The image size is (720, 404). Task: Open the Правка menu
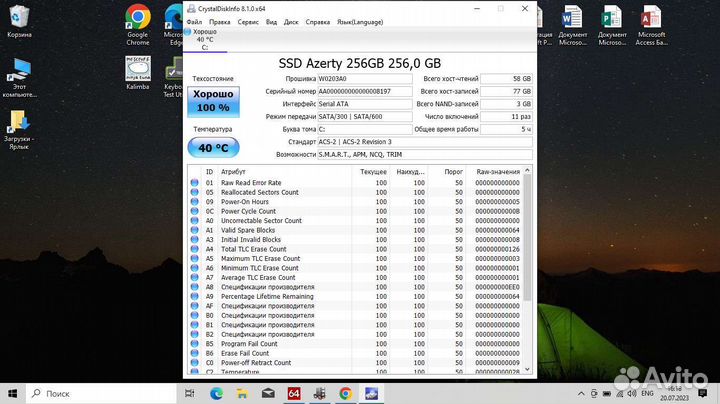point(219,22)
